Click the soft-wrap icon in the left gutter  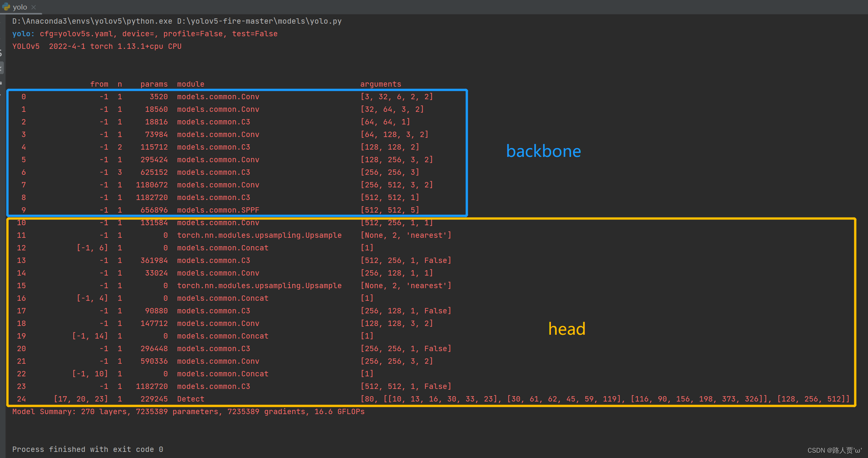coord(1,53)
